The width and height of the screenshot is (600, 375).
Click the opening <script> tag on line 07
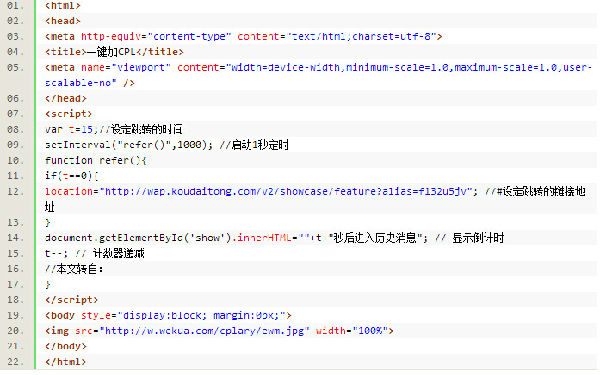pos(68,114)
